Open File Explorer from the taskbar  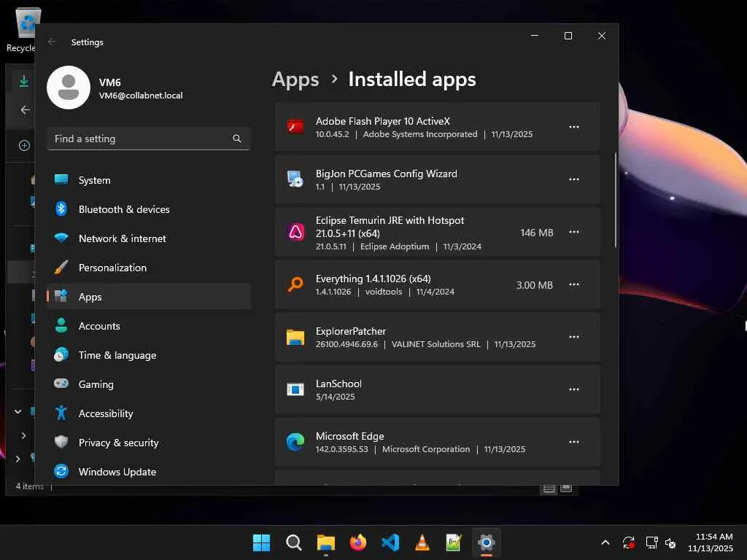326,542
